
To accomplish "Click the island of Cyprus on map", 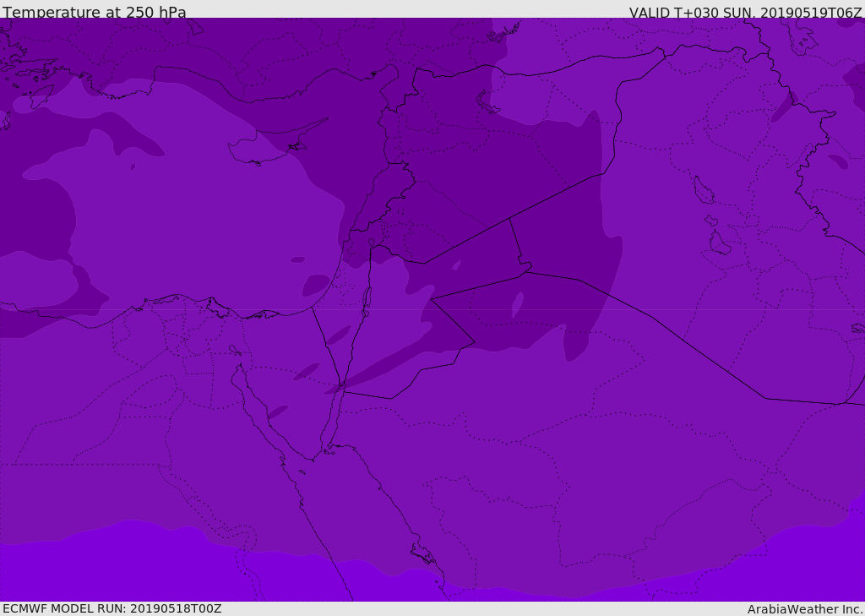I will click(276, 144).
